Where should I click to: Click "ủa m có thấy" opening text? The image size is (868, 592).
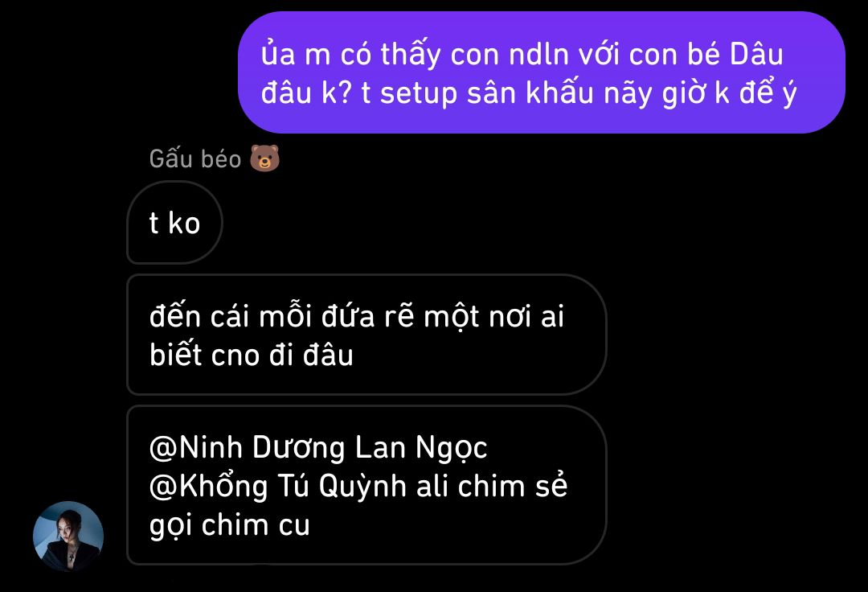point(351,54)
